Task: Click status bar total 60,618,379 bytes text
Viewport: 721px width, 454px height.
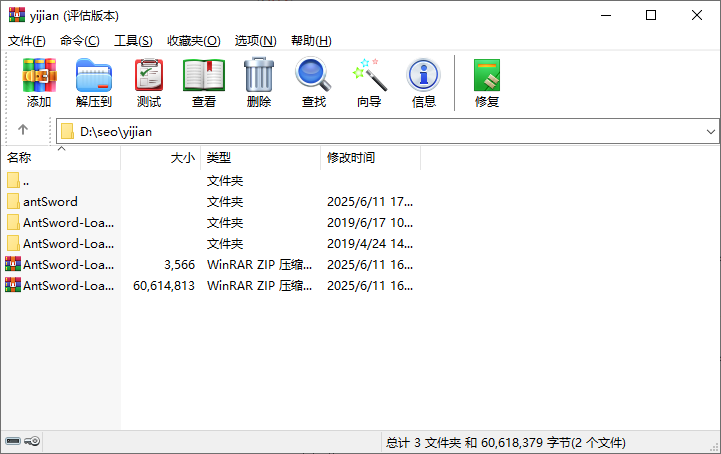Action: click(505, 443)
